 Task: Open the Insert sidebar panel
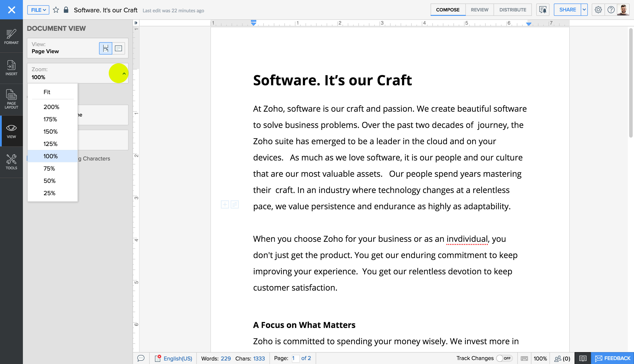(x=11, y=68)
